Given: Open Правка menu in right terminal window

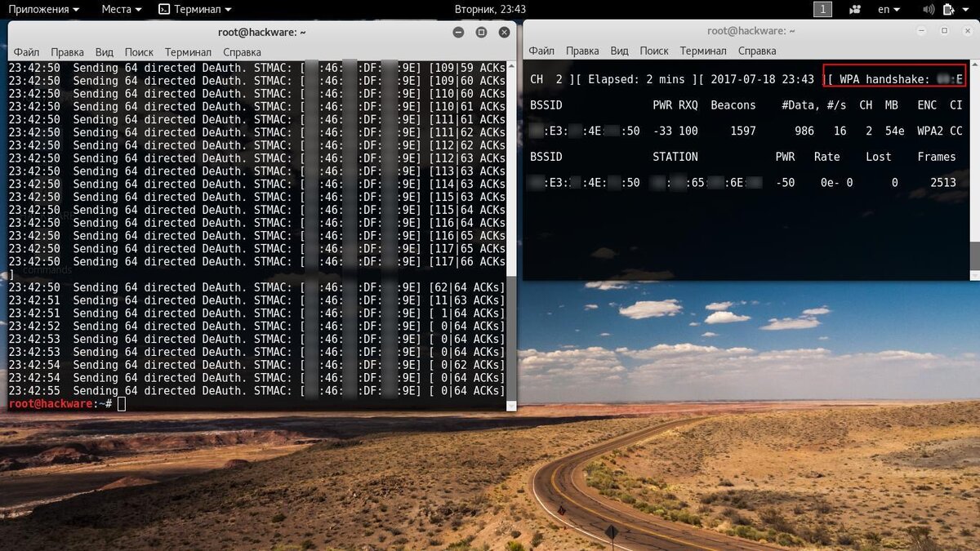Looking at the screenshot, I should 582,50.
